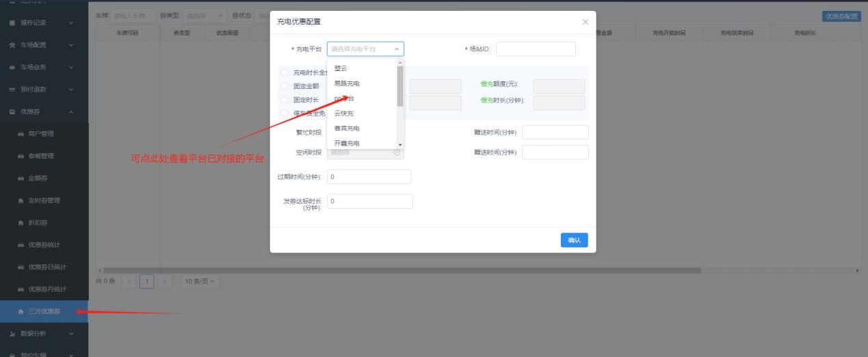The width and height of the screenshot is (868, 357).
Task: Click the 优惠券月统计 item icon
Action: [21, 289]
